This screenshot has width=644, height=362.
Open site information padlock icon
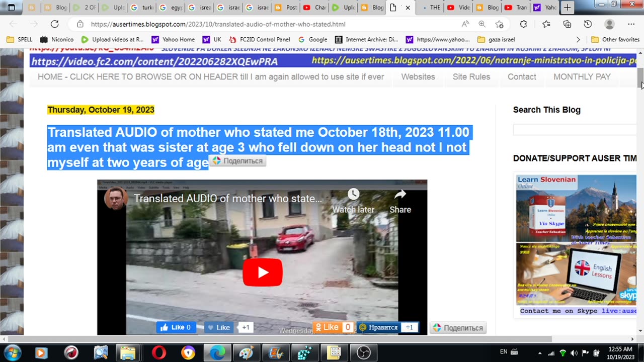pos(79,24)
